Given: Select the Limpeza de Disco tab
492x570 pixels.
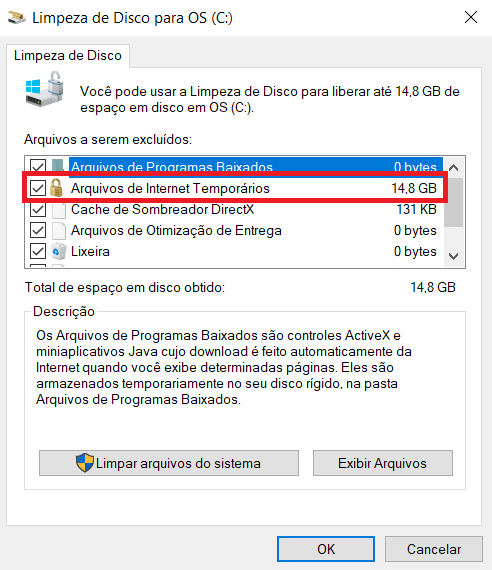Looking at the screenshot, I should click(68, 56).
